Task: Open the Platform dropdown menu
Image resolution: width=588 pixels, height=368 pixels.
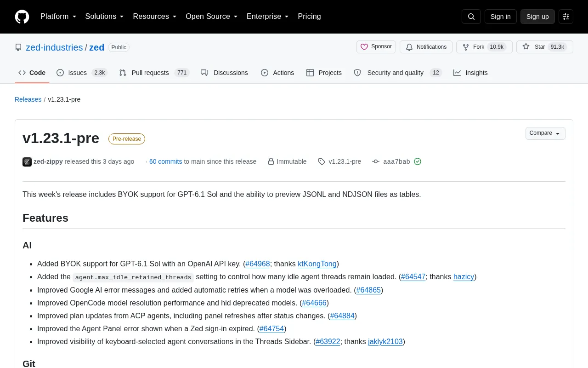Action: tap(58, 17)
